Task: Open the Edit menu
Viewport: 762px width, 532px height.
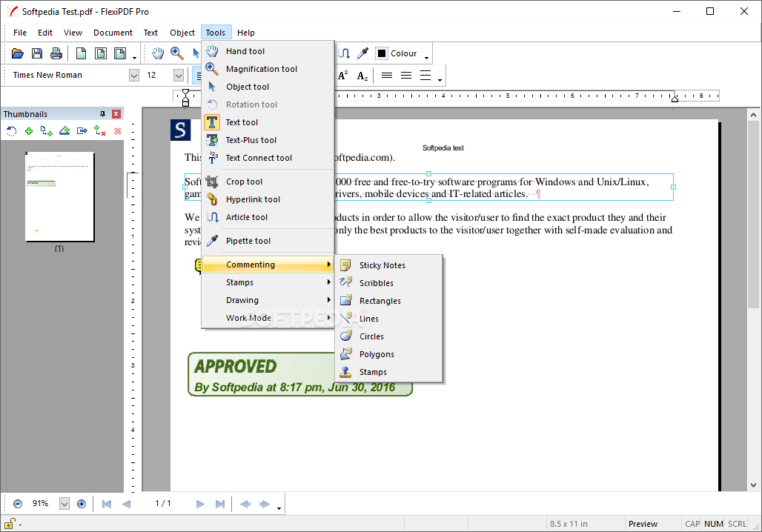Action: click(x=45, y=33)
